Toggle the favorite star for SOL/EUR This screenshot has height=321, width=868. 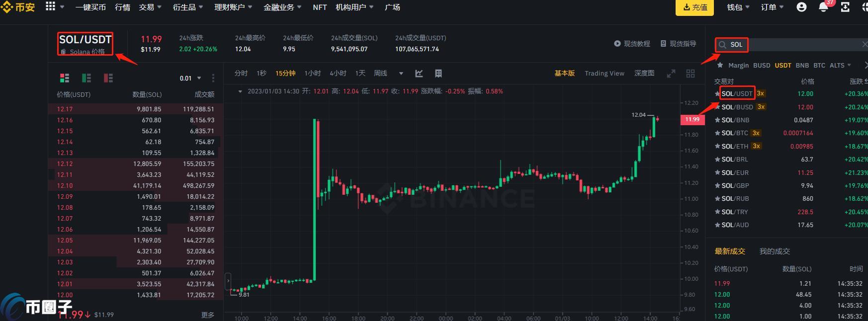(x=717, y=173)
